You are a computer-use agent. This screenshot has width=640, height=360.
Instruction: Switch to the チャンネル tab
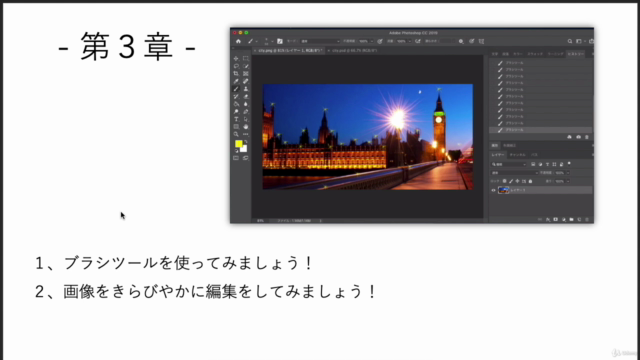pos(518,155)
